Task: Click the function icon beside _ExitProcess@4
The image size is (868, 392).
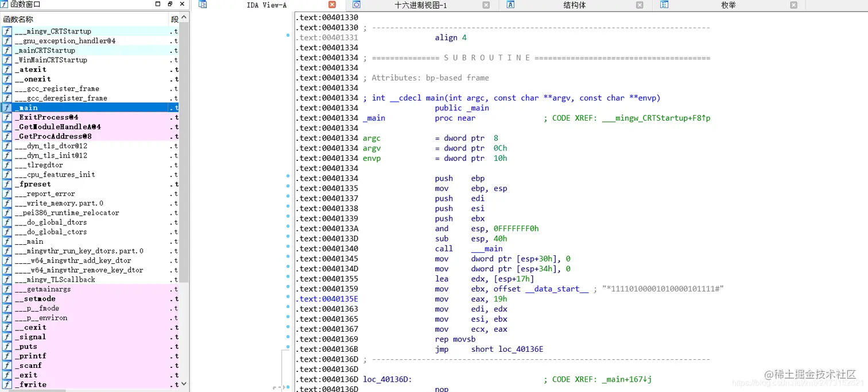Action: coord(7,117)
